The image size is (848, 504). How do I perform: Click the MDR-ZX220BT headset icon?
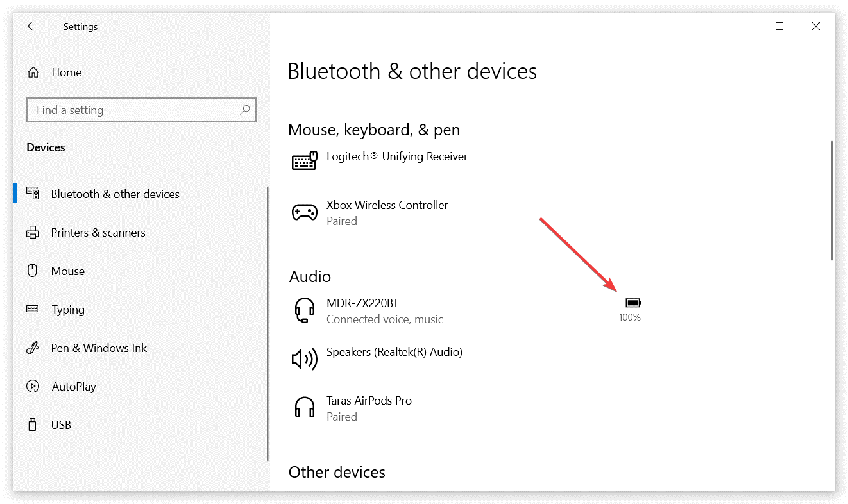(305, 311)
